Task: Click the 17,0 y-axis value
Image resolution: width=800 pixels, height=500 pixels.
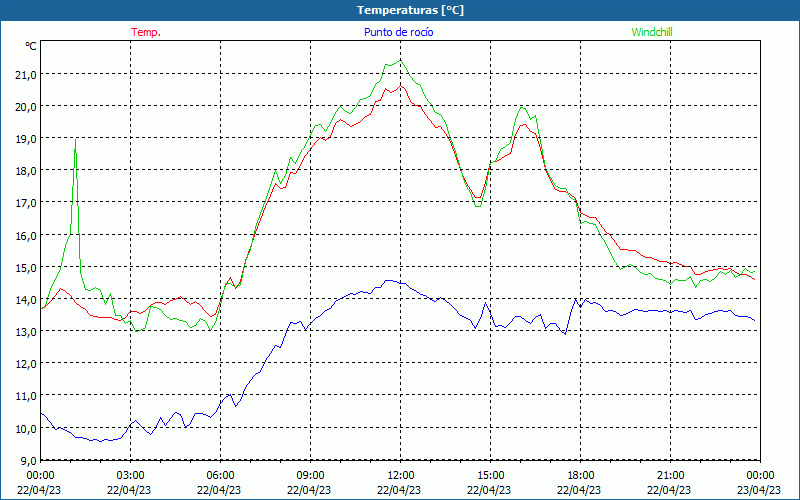Action: tap(26, 203)
